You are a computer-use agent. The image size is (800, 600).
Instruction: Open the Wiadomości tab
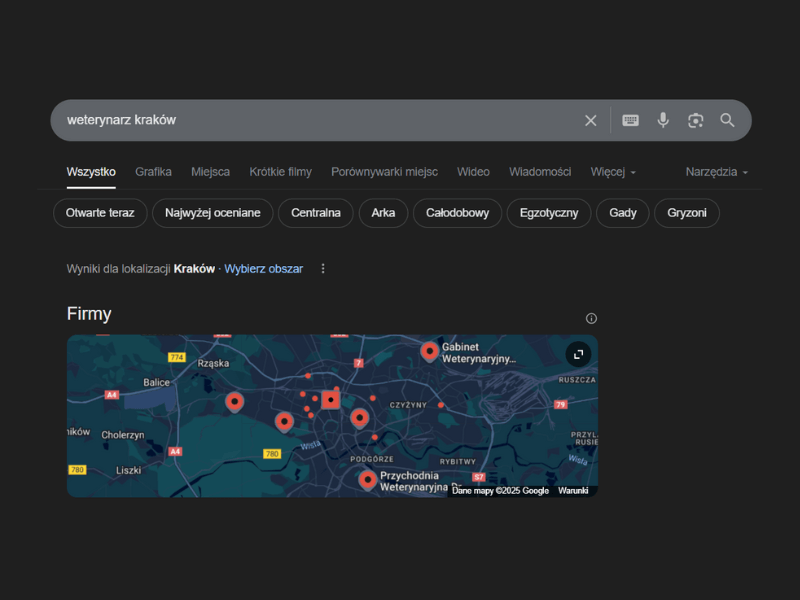point(540,172)
